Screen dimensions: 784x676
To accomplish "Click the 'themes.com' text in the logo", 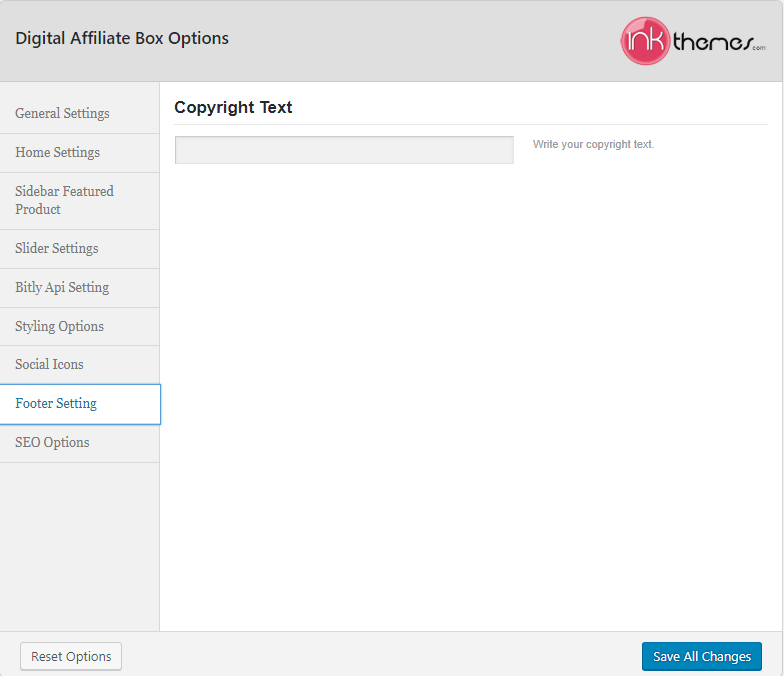I will 718,42.
